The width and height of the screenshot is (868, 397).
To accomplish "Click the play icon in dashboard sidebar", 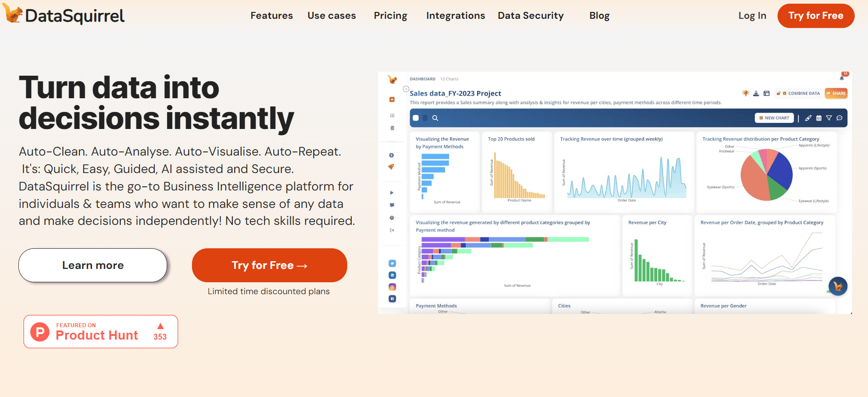I will (392, 193).
